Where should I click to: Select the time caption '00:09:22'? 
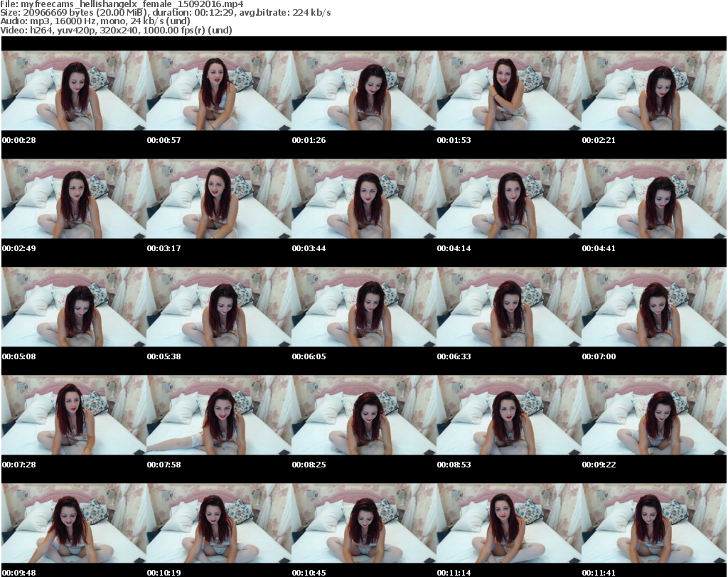tap(599, 465)
